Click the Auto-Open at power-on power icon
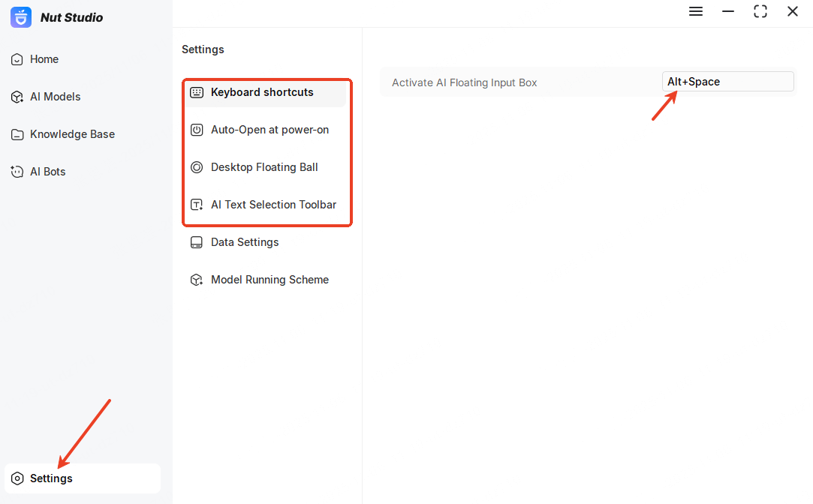The image size is (813, 504). (x=196, y=129)
